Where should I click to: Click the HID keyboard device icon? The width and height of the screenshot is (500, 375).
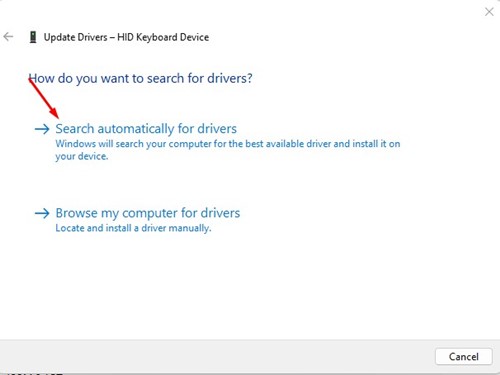[33, 37]
